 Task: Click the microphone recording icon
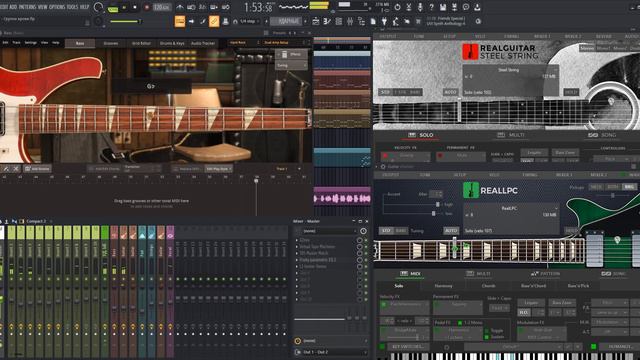tap(420, 7)
